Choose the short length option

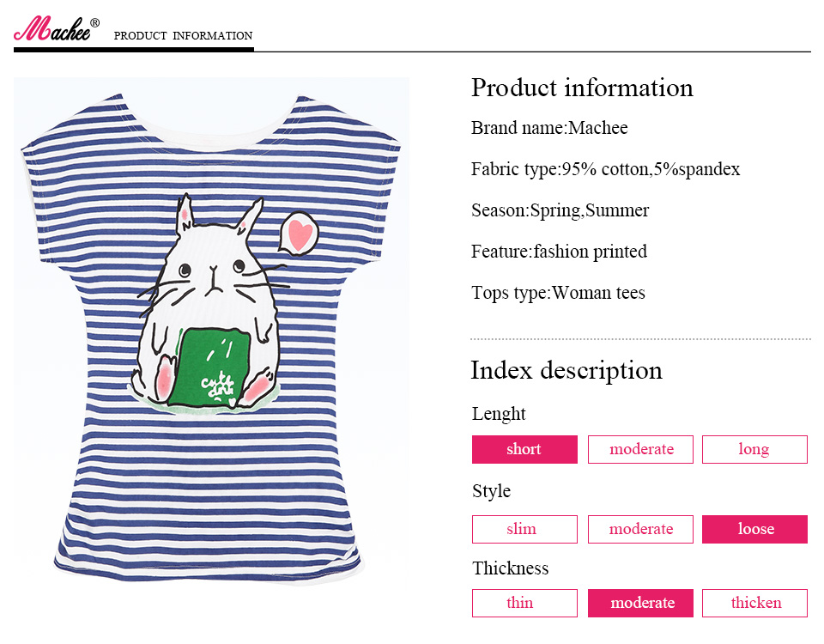[x=524, y=449]
